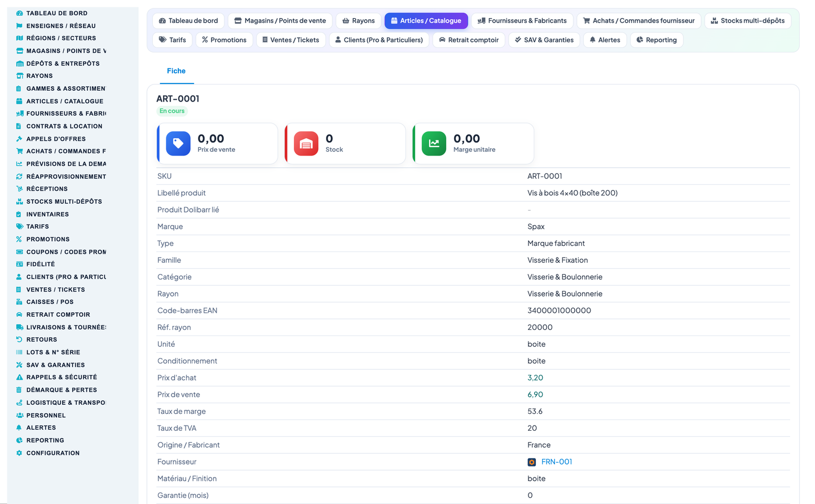Click the Configuration gear icon
The image size is (815, 504).
click(20, 453)
